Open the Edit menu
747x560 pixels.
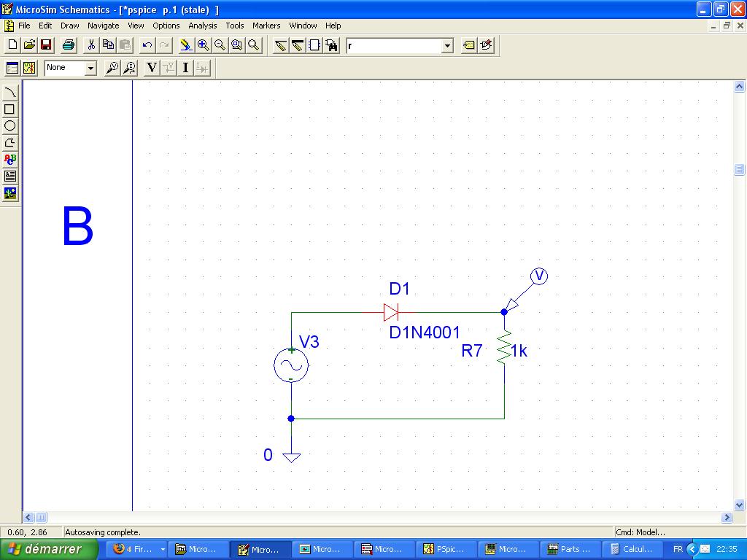point(45,26)
